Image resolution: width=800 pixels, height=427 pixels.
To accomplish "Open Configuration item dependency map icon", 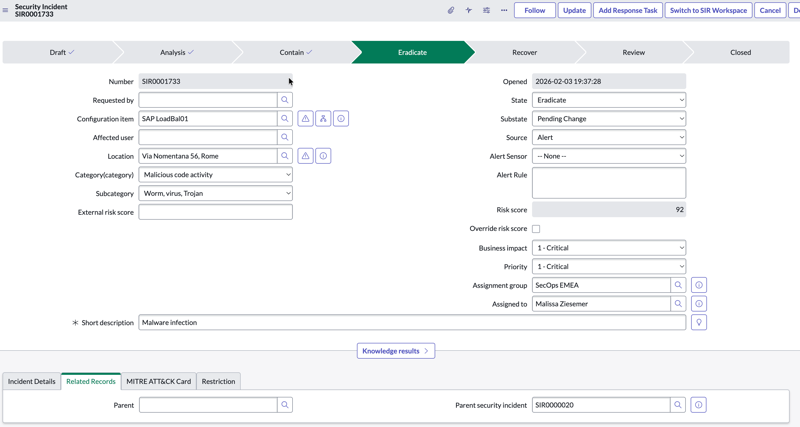I will (x=323, y=119).
